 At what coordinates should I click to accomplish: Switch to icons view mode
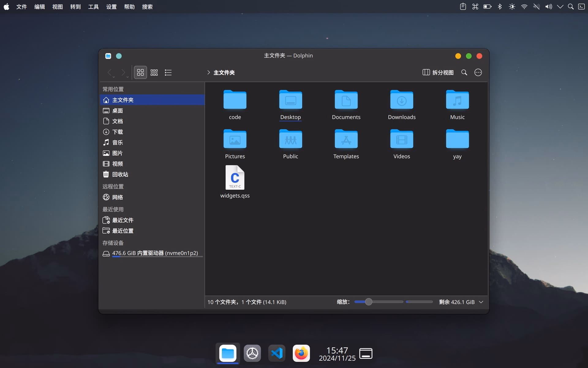140,72
